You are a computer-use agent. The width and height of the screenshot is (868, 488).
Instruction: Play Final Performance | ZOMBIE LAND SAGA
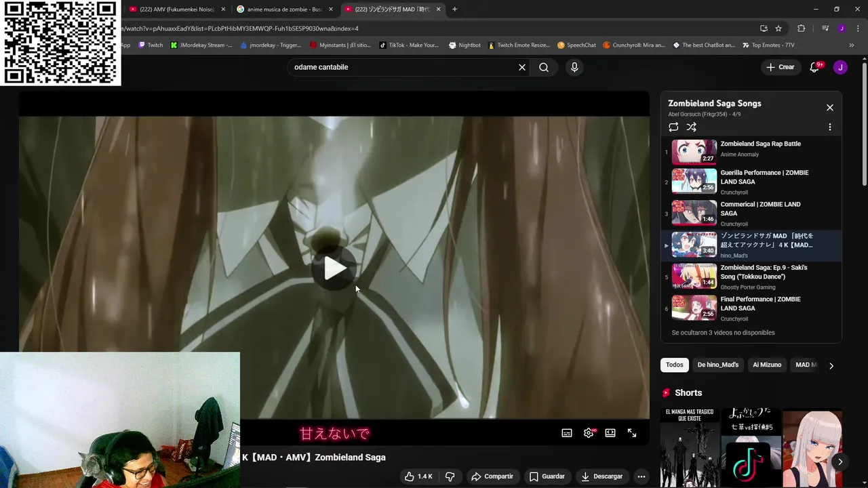pos(751,308)
